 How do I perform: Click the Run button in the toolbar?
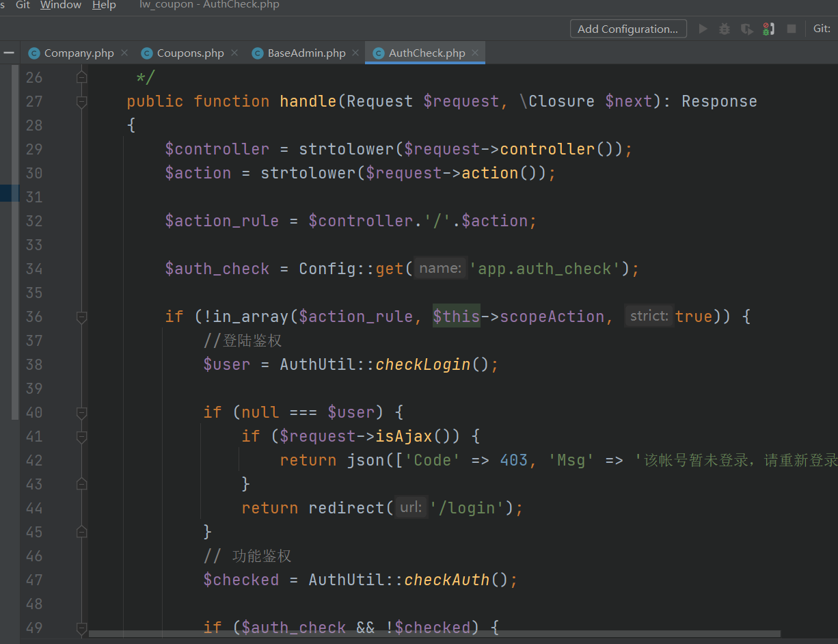pyautogui.click(x=703, y=29)
